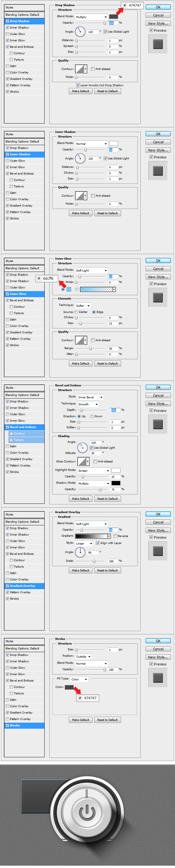Open Drop Shadow Blend Mode Multiply dropdown
This screenshot has height=868, width=175.
click(x=91, y=17)
